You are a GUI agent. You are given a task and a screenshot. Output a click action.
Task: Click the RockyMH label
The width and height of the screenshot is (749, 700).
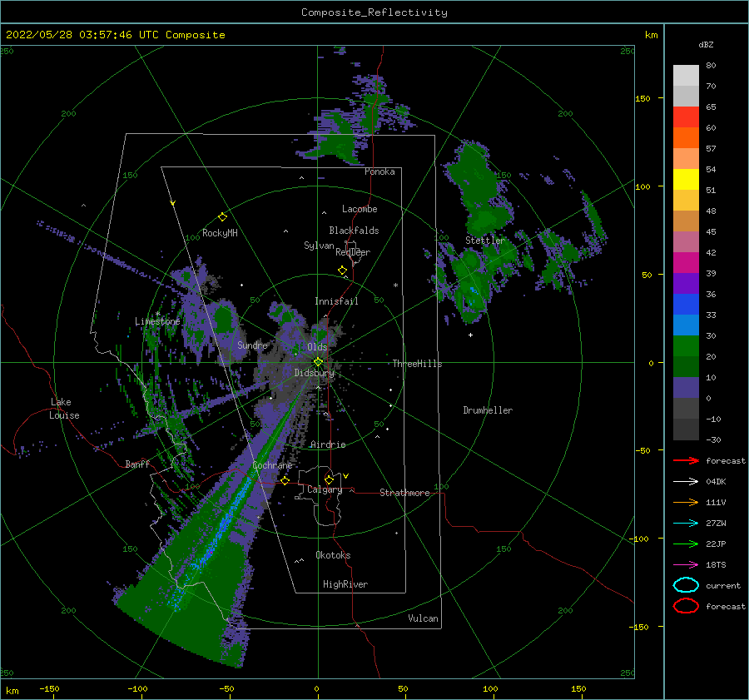[220, 233]
